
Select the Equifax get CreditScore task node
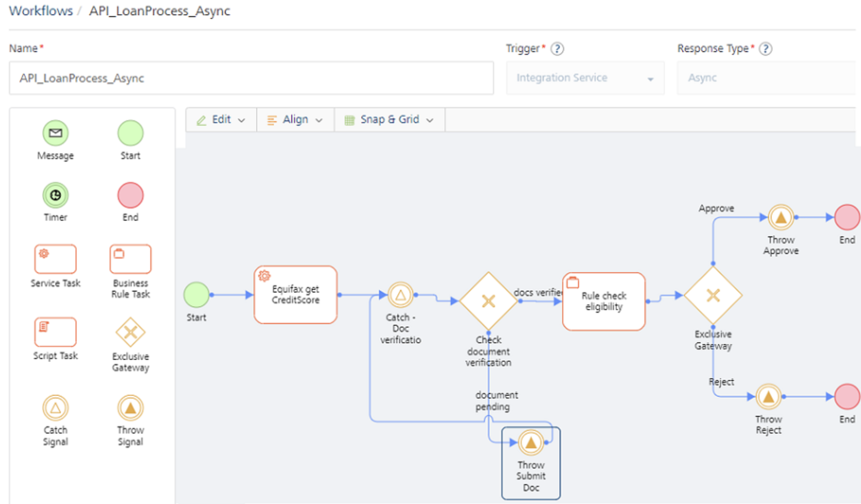[295, 295]
